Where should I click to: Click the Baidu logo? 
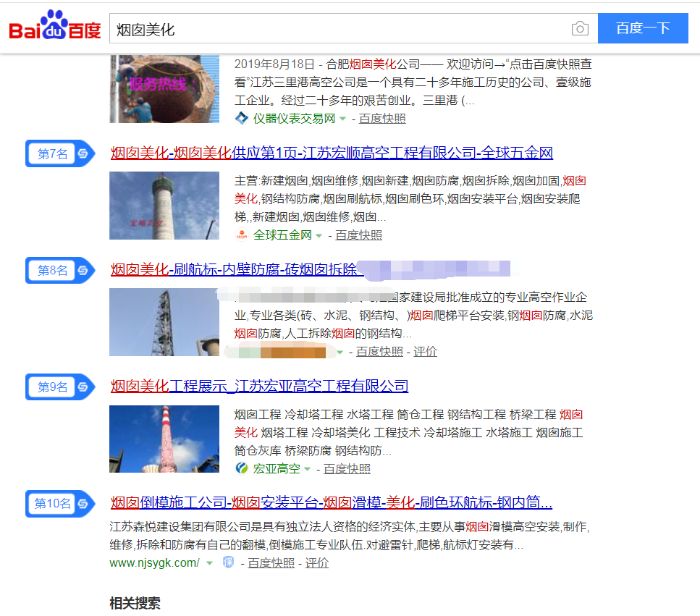[55, 26]
